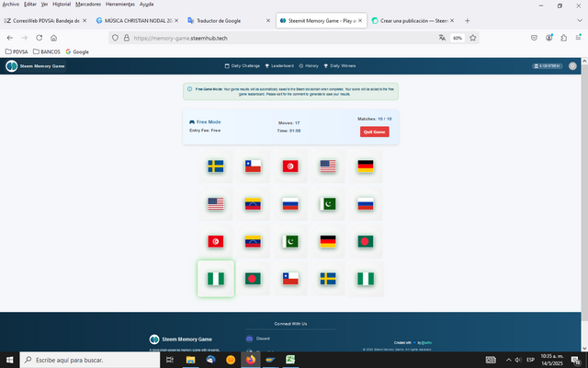Click the STEEM balance badge
Viewport: 588px width, 368px height.
tap(548, 66)
